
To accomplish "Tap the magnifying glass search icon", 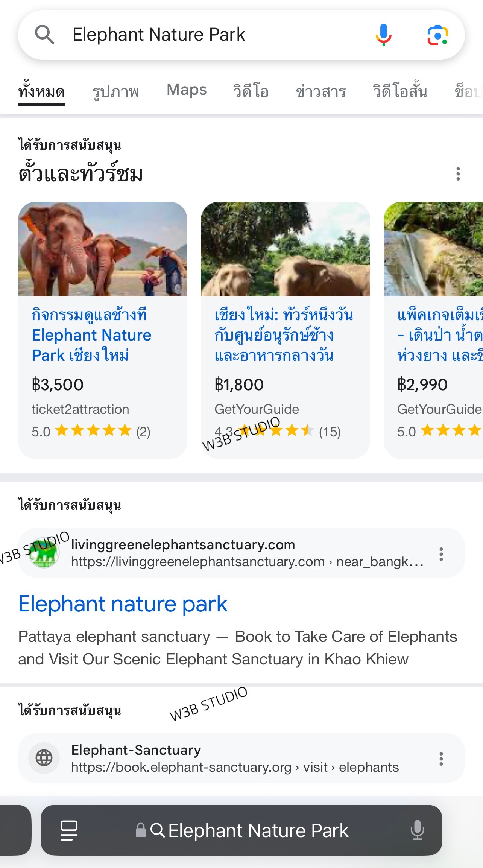I will (45, 35).
